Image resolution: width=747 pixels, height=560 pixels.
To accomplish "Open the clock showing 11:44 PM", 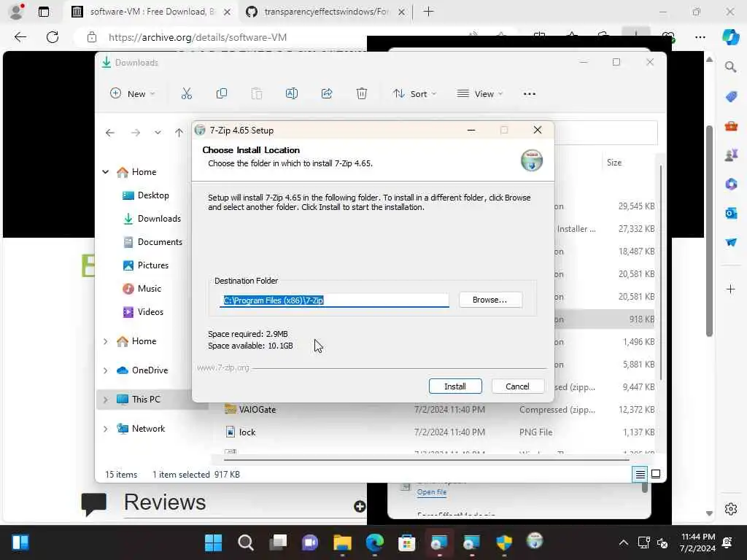I will [x=697, y=542].
